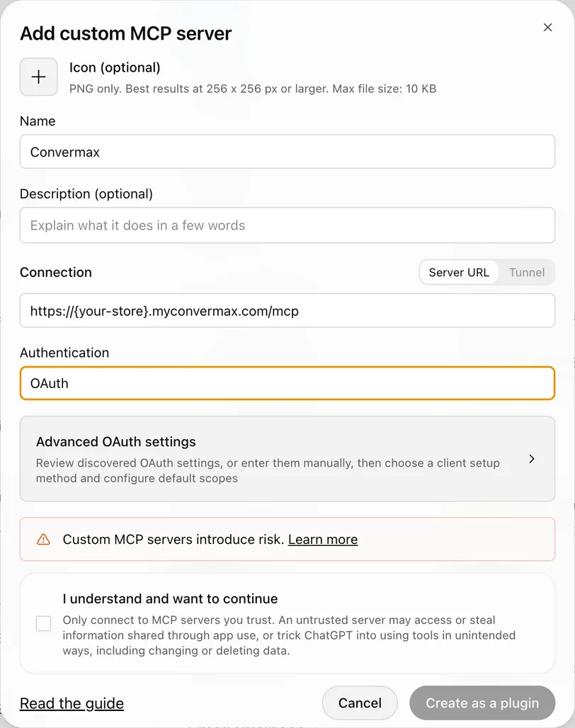
Task: Click the 'Icon (optional)' label
Action: 115,68
